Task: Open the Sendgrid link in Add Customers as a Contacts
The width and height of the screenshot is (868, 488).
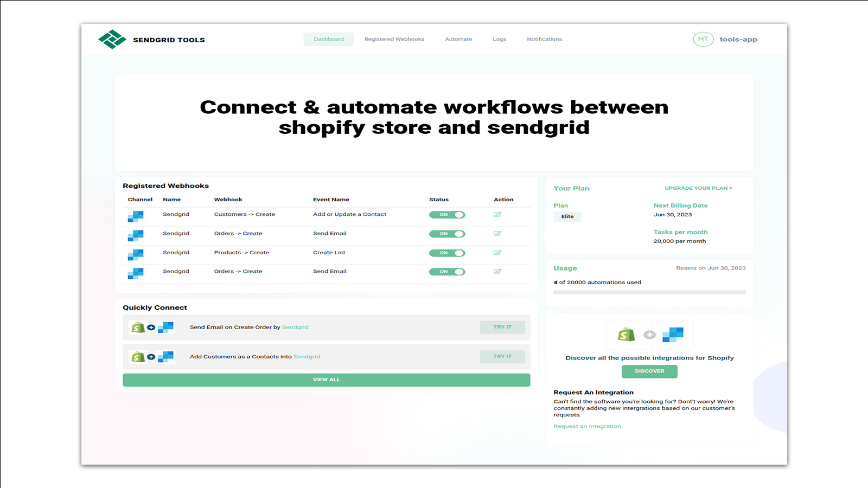Action: [x=307, y=357]
